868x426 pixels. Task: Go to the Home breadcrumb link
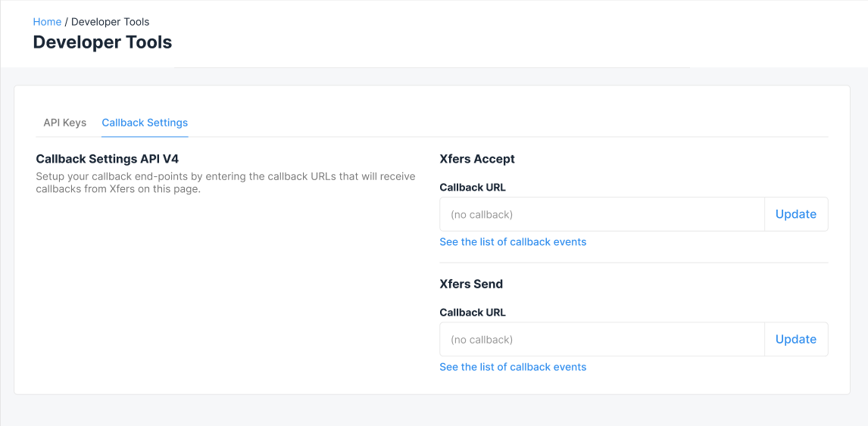(47, 22)
